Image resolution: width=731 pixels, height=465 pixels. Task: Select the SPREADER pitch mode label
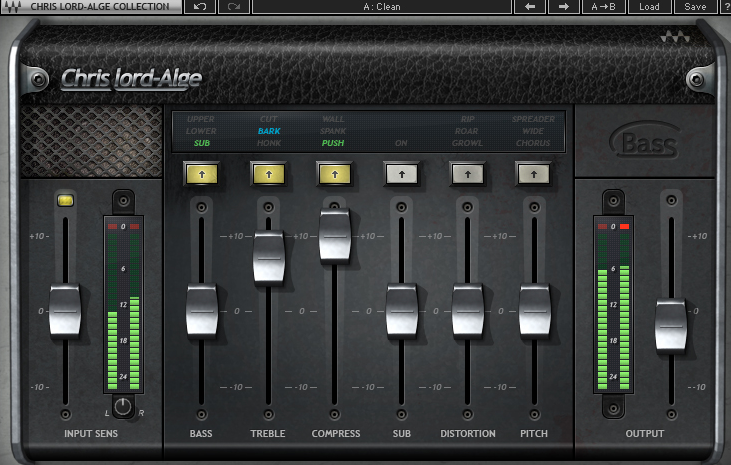[x=533, y=119]
